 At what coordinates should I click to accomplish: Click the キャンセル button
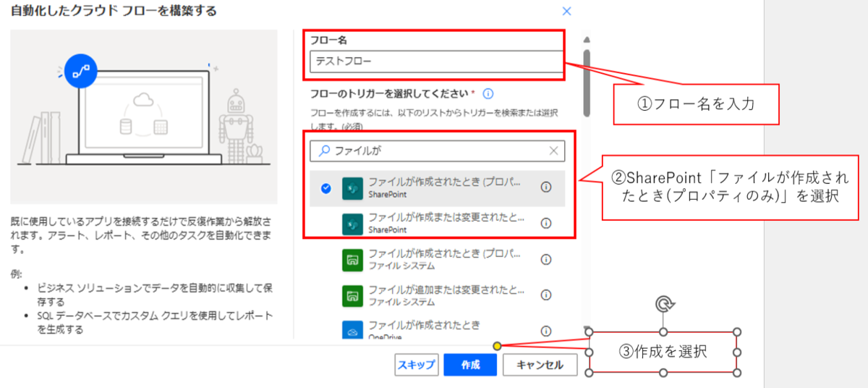coord(540,365)
